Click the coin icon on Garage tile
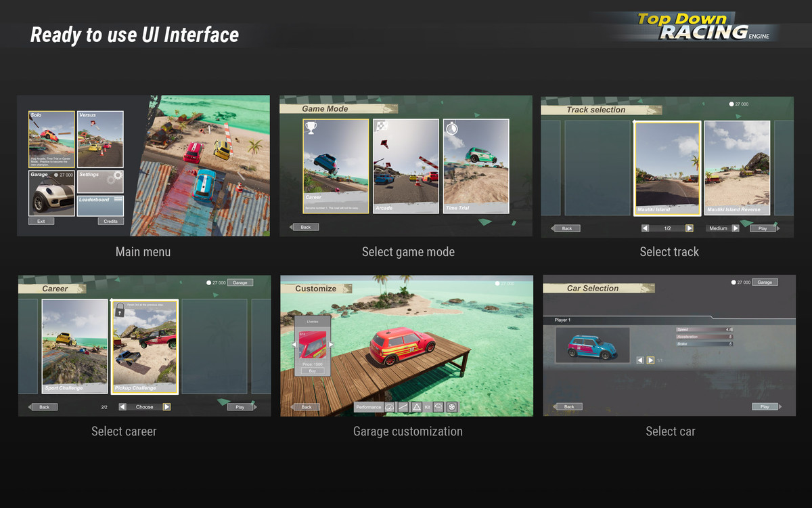 tap(57, 175)
